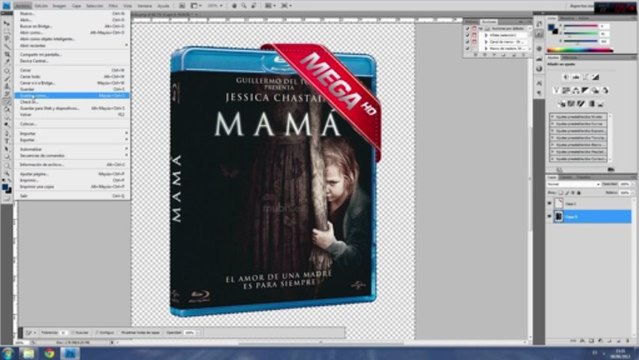
Task: Select the Crop tool
Action: click(x=7, y=54)
